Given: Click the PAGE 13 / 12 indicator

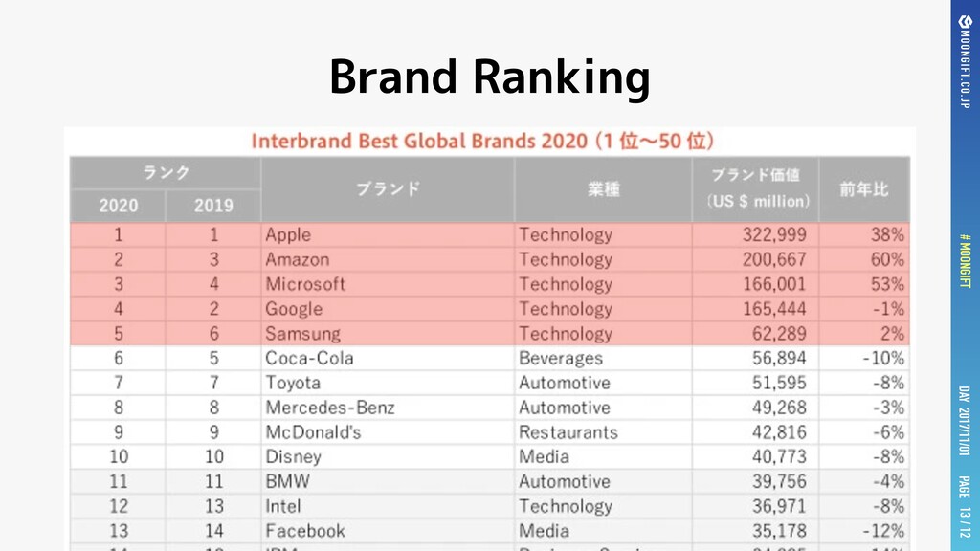Looking at the screenshot, I should tap(965, 507).
